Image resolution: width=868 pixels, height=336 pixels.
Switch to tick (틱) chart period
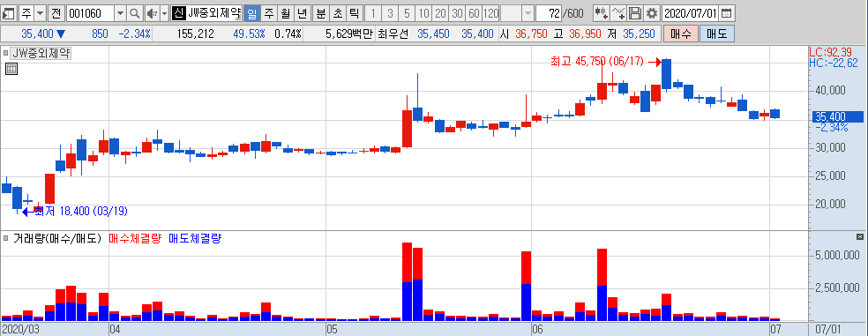point(355,12)
